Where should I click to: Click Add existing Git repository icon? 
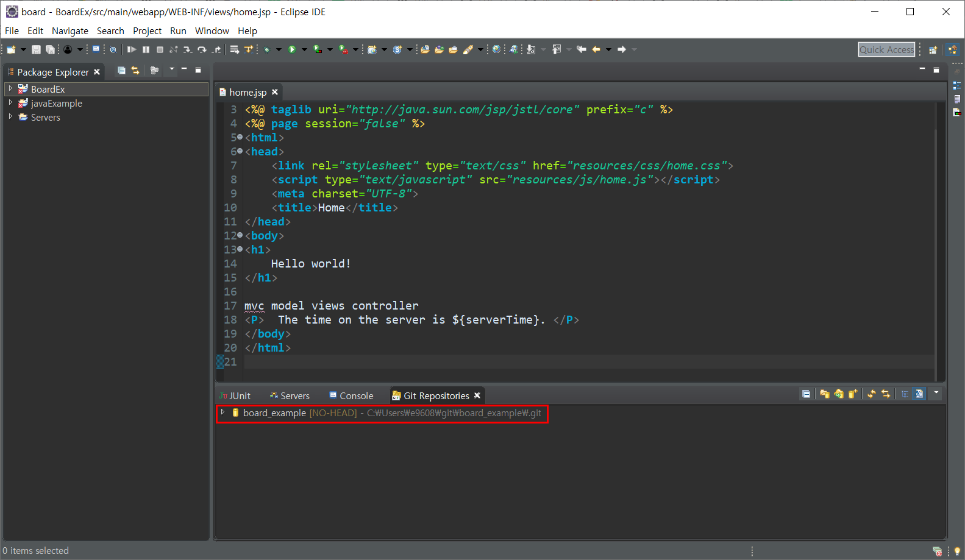(x=825, y=394)
